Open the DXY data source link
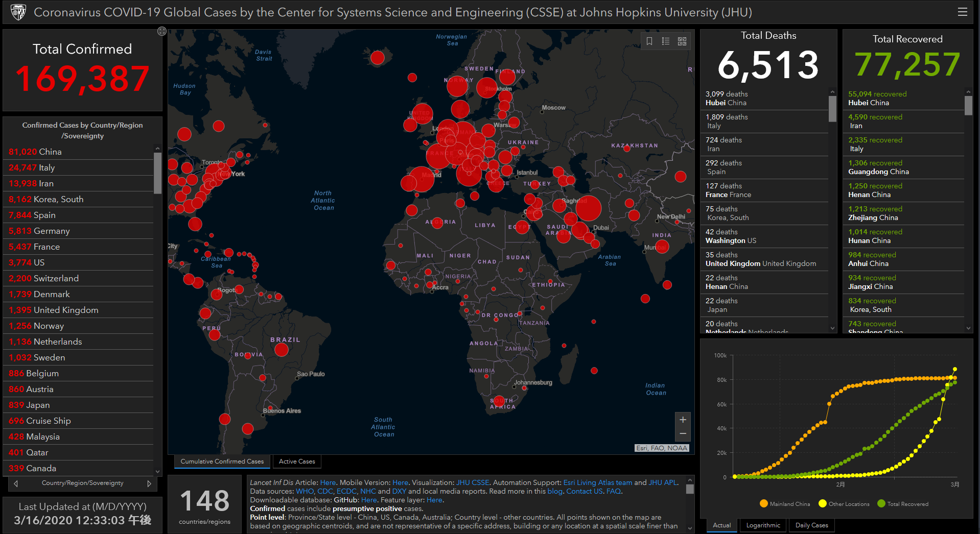980x534 pixels. tap(399, 491)
